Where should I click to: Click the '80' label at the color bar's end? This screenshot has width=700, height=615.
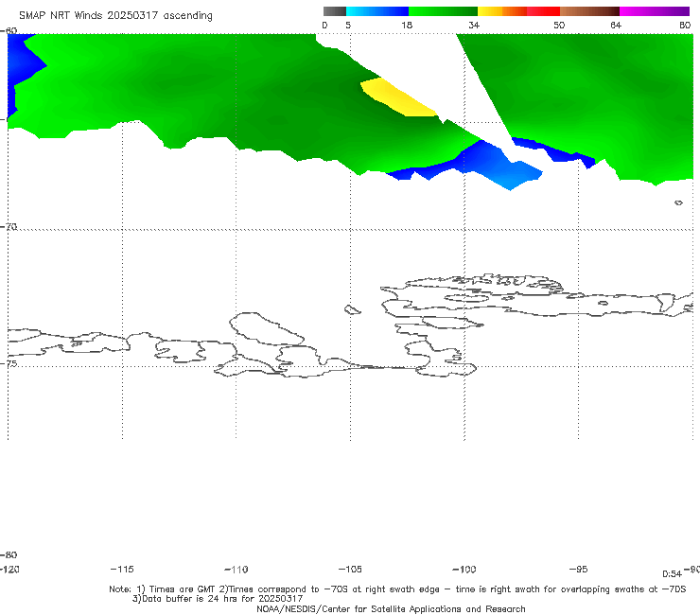685,25
